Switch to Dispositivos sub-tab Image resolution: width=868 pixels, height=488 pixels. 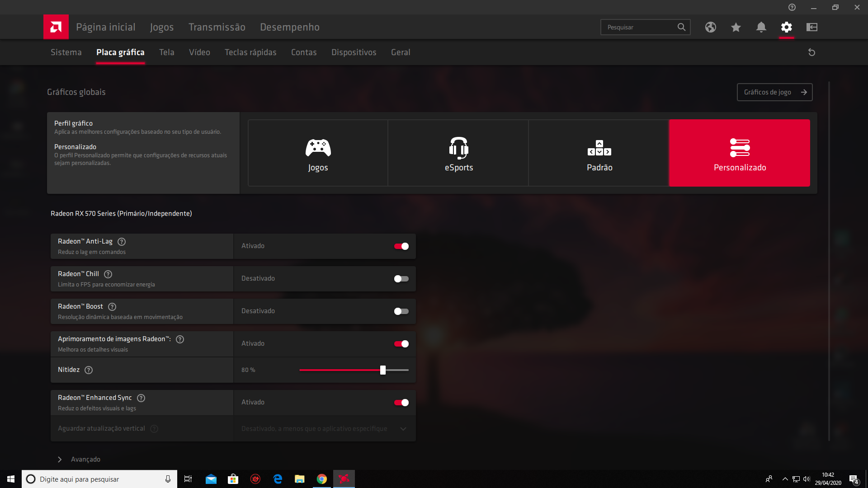tap(354, 52)
